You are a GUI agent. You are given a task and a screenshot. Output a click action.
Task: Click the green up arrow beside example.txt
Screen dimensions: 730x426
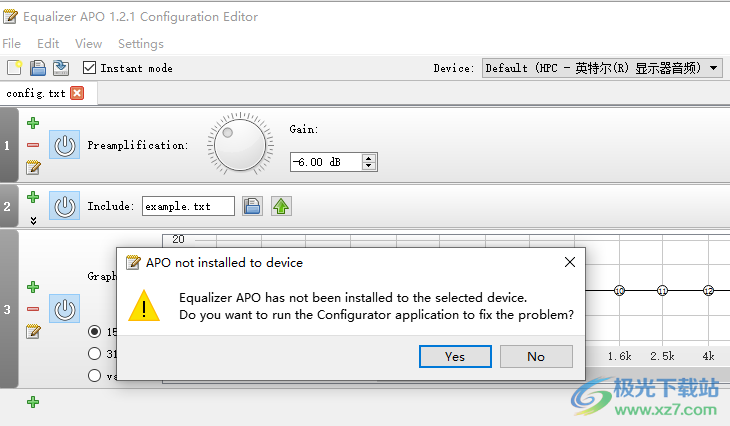(x=281, y=206)
